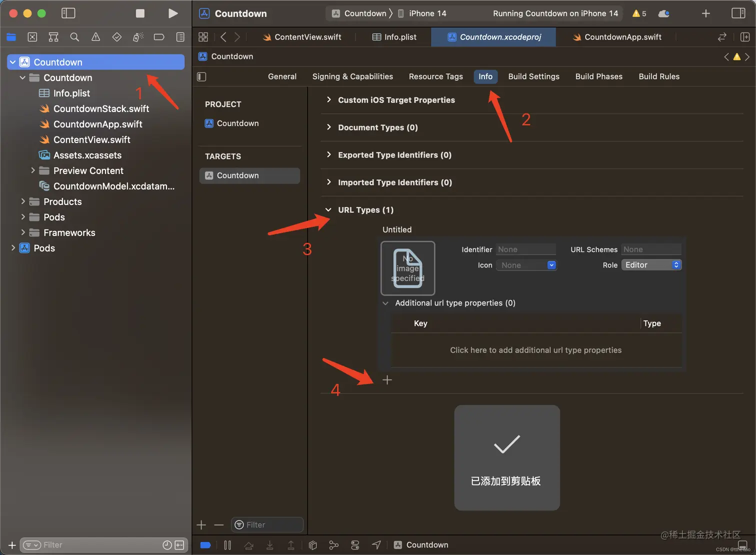Screen dimensions: 756x555
Task: Open the ContentView.swift editor tab
Action: [302, 37]
